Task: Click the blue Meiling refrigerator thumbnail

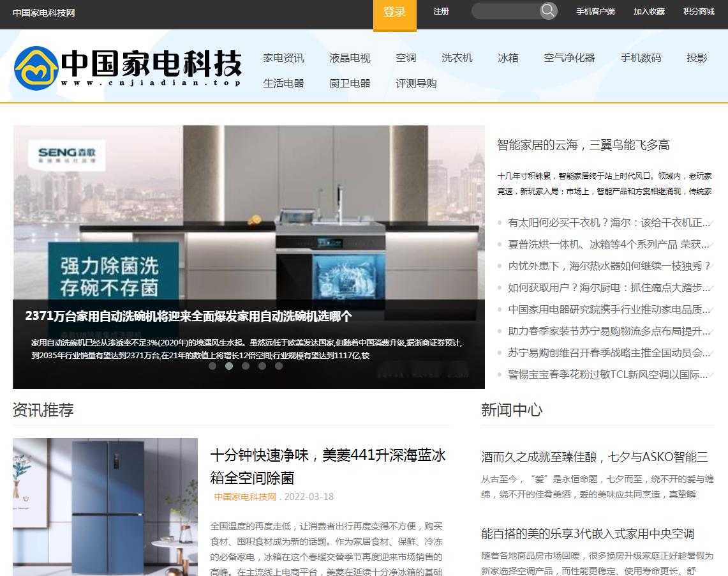Action: [x=105, y=507]
